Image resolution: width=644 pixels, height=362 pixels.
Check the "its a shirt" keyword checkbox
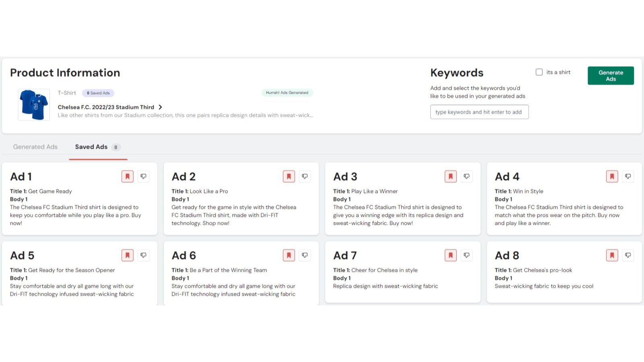point(539,72)
